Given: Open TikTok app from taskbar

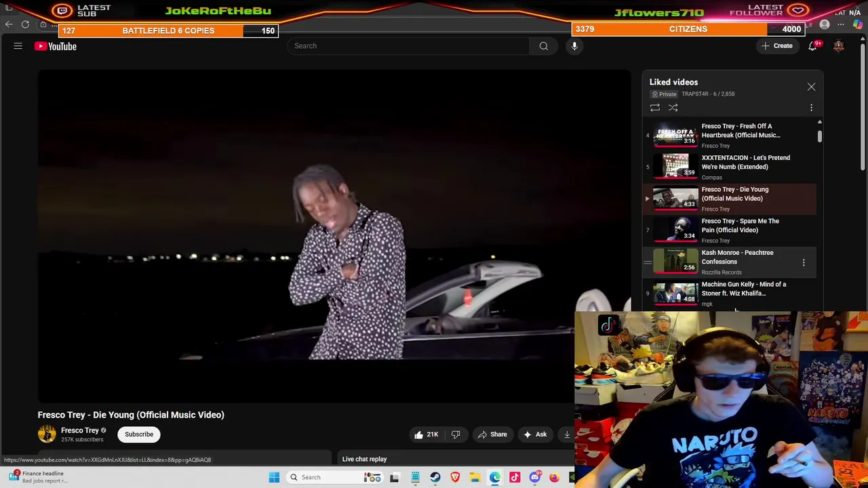Looking at the screenshot, I should [515, 477].
